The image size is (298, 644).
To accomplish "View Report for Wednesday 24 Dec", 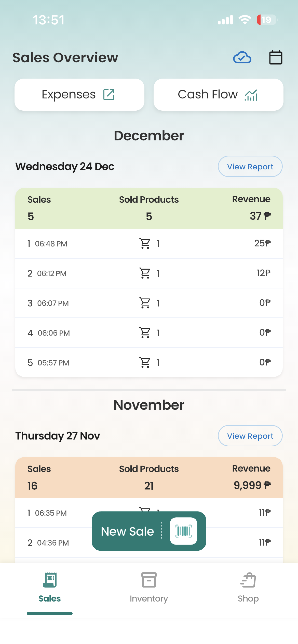I will [250, 167].
